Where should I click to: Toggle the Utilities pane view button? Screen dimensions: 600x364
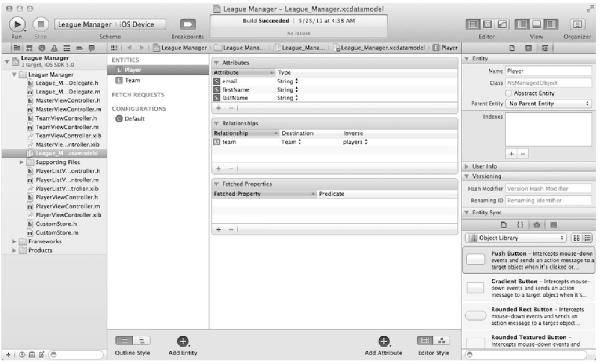pos(551,24)
